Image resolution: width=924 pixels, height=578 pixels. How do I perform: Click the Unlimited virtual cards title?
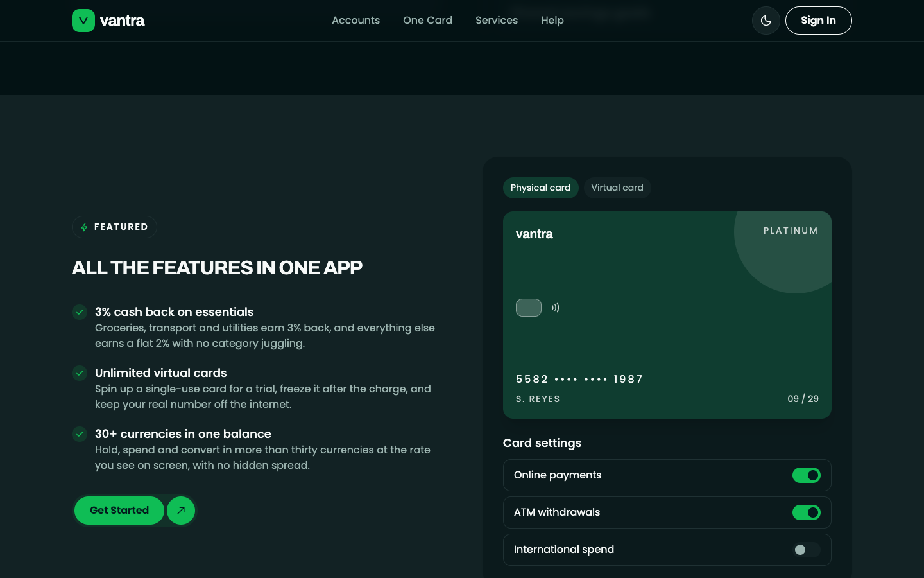pyautogui.click(x=160, y=373)
